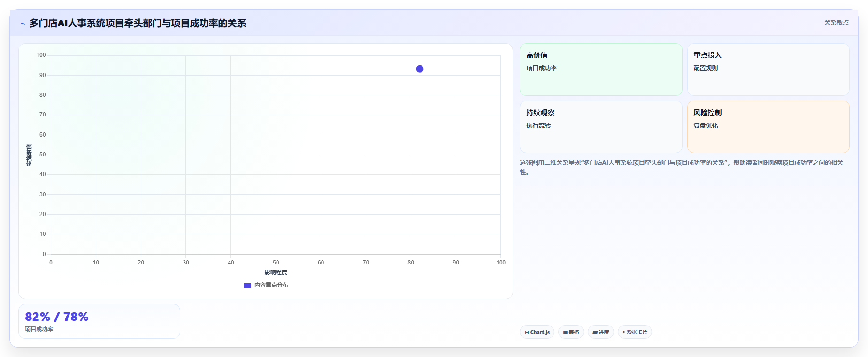Click the 影响程度 x-axis title
This screenshot has width=868, height=357.
pos(276,272)
